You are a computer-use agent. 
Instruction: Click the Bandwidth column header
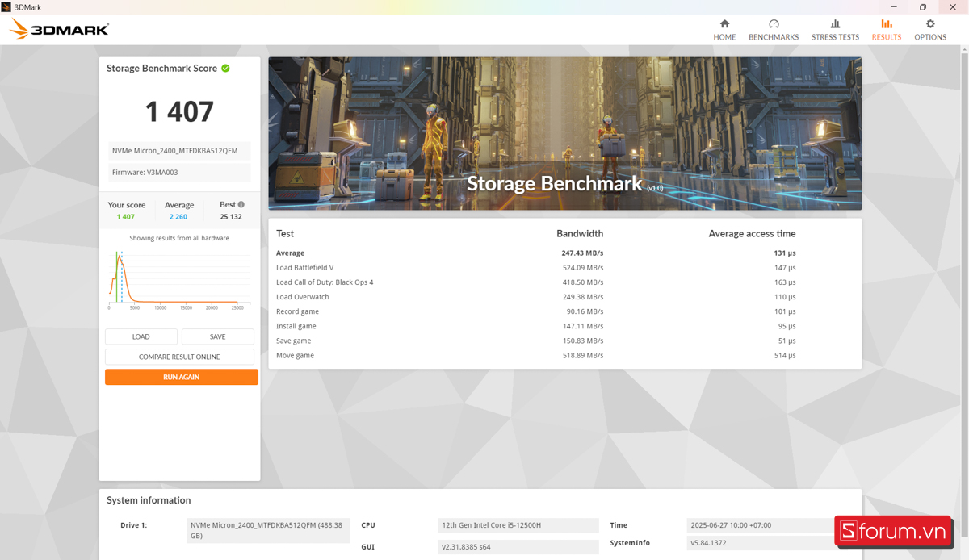[x=580, y=234]
